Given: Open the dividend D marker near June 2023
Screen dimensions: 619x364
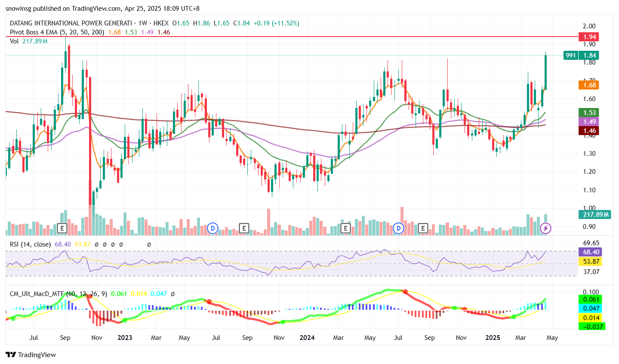Looking at the screenshot, I should (212, 228).
